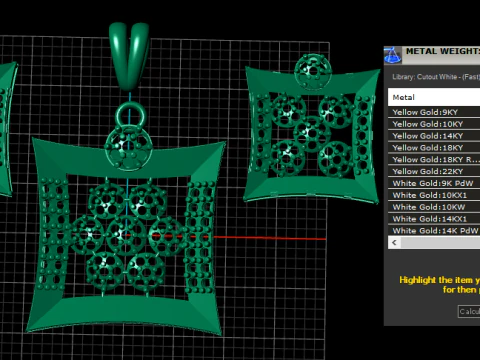Click the list's left scroll arrow
This screenshot has height=360, width=480.
(x=394, y=243)
